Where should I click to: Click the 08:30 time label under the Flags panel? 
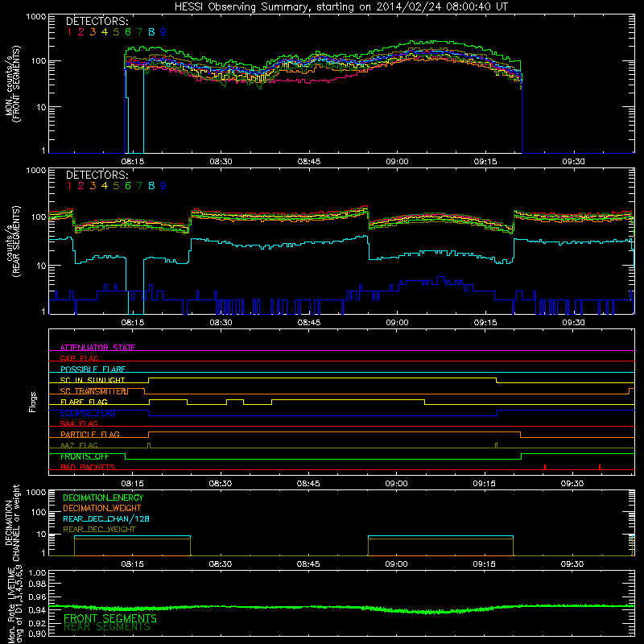pyautogui.click(x=220, y=484)
